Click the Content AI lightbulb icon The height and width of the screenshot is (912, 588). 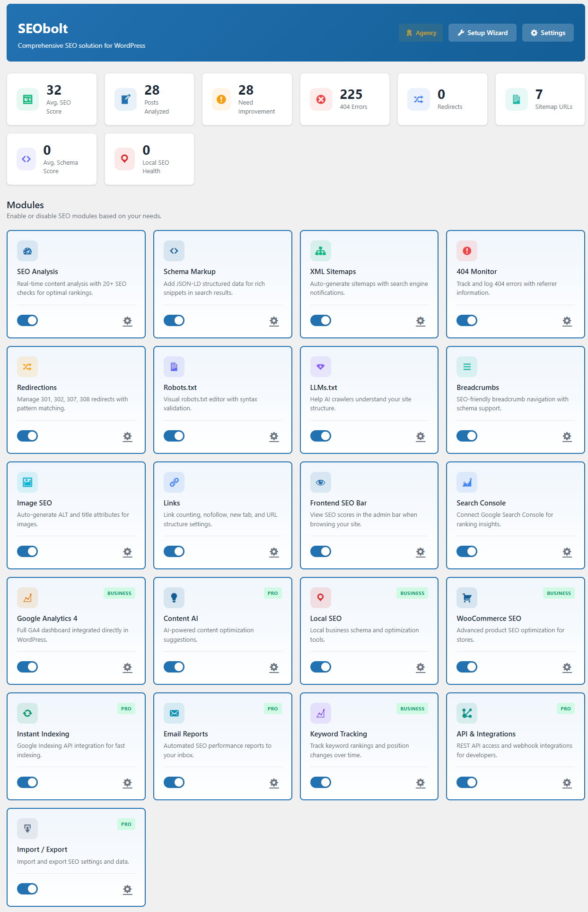click(x=174, y=598)
